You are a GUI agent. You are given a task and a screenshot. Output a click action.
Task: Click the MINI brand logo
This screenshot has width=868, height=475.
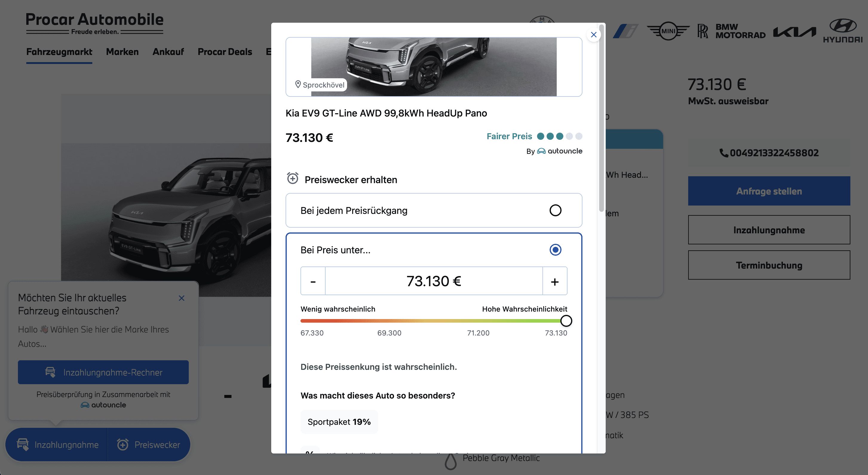[668, 31]
